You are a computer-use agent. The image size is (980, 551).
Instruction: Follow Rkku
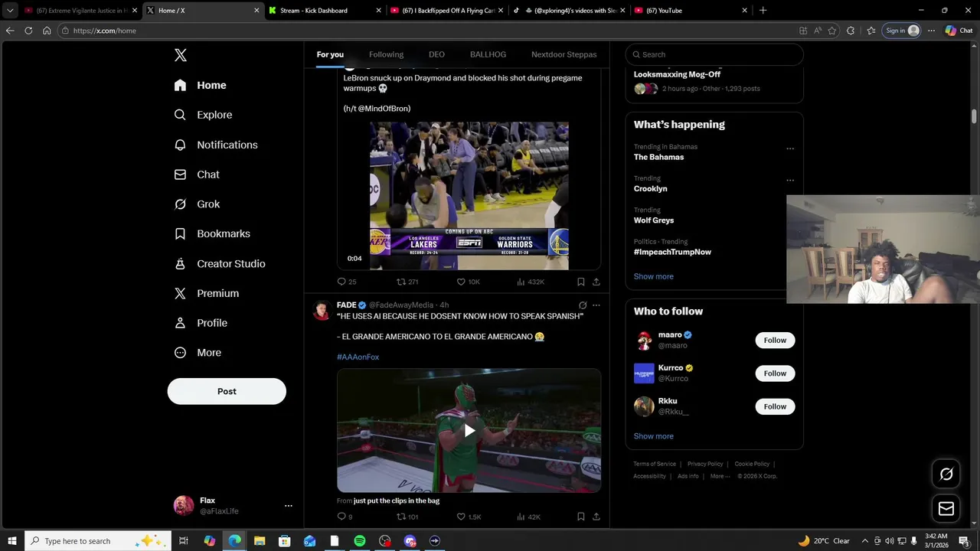point(775,406)
